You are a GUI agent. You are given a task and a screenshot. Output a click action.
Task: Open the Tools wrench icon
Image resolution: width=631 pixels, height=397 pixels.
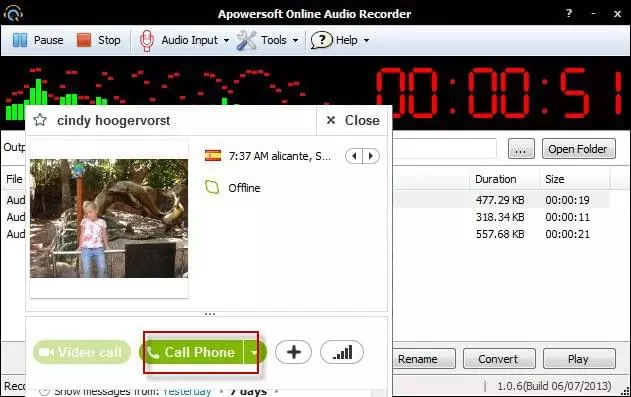tap(246, 40)
